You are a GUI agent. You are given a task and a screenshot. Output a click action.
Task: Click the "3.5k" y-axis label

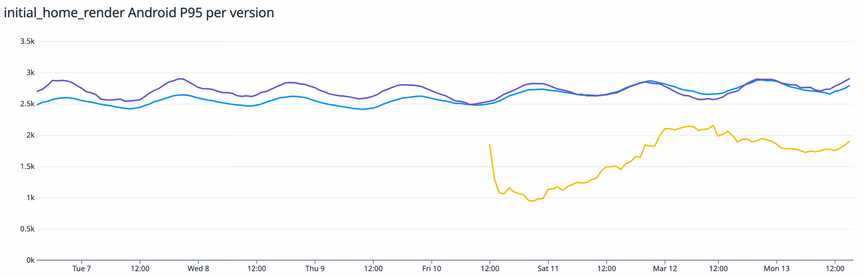coord(27,41)
